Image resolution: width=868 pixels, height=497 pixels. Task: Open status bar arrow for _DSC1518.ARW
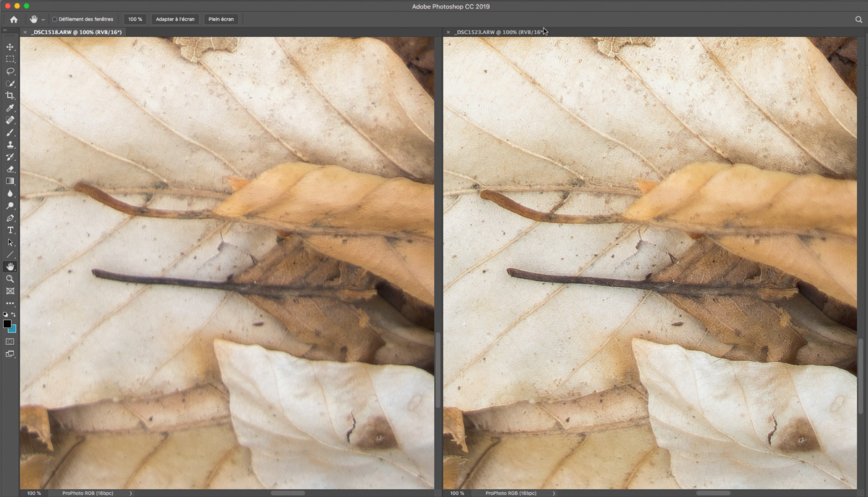coord(130,493)
